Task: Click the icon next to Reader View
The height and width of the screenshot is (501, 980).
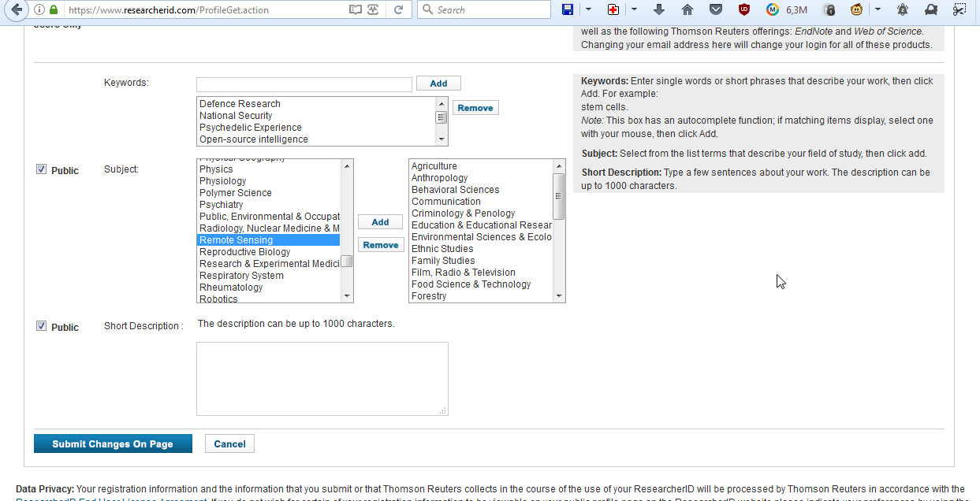Action: 373,10
